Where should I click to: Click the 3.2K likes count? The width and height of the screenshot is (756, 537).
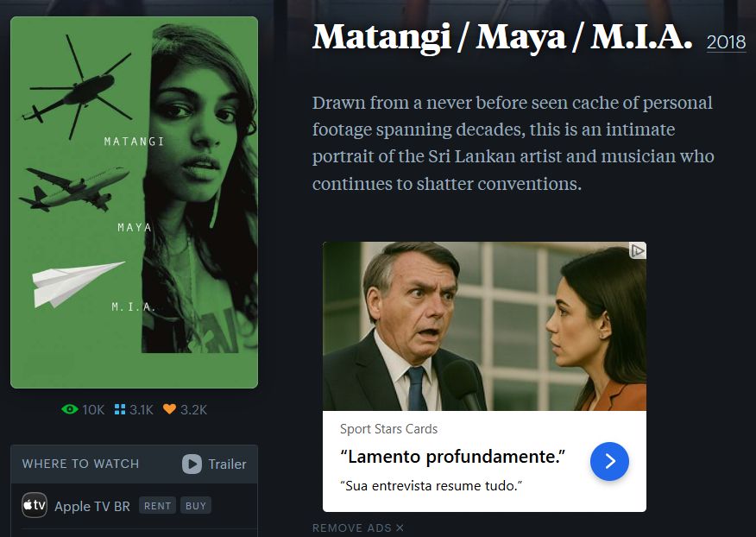pyautogui.click(x=193, y=409)
